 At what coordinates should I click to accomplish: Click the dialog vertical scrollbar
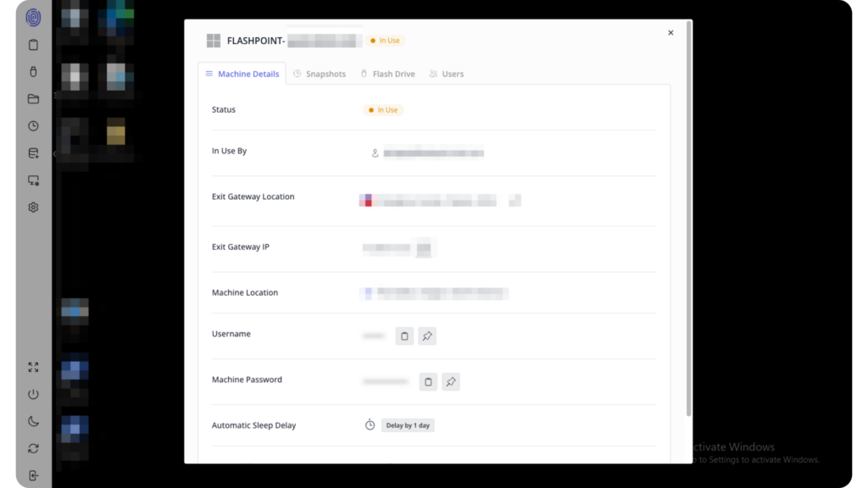point(688,219)
